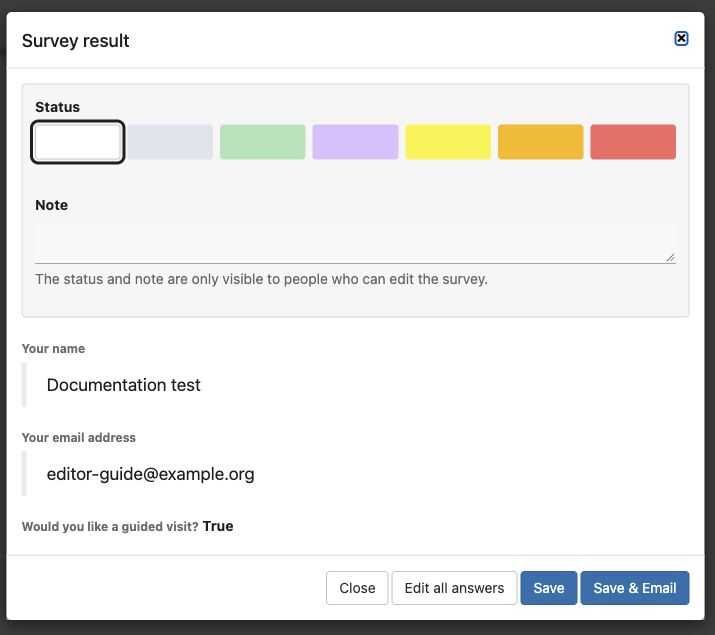
Task: Click the Close button
Action: [357, 588]
